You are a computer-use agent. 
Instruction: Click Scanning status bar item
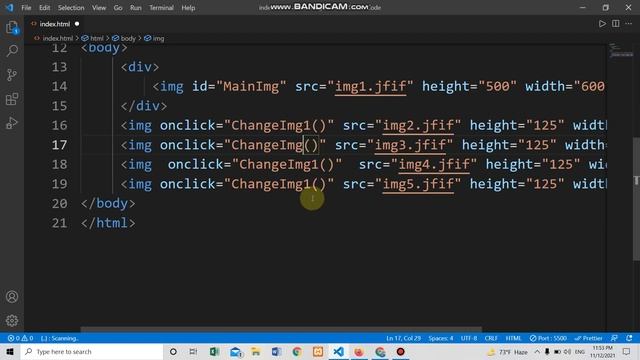point(60,338)
